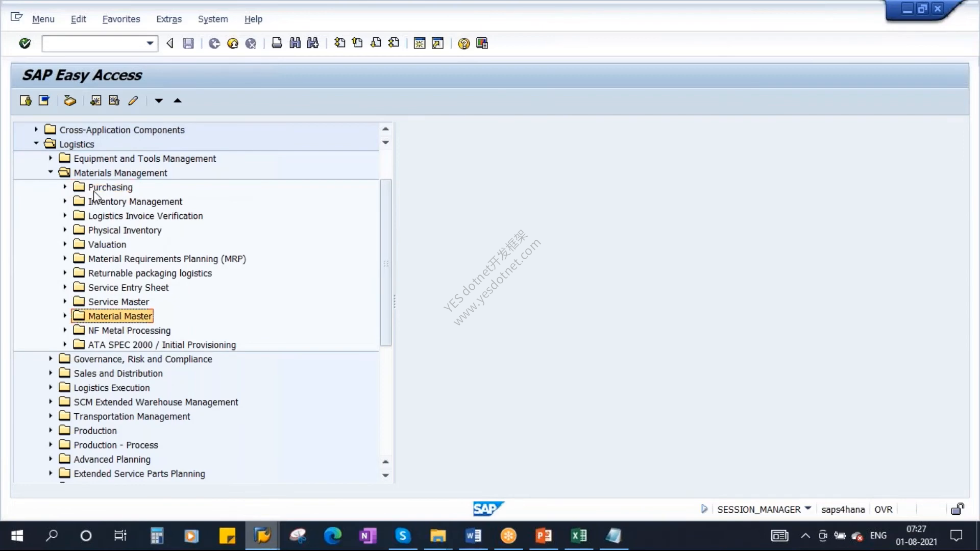Click the OVR insert mode indicator
980x551 pixels.
coord(883,509)
